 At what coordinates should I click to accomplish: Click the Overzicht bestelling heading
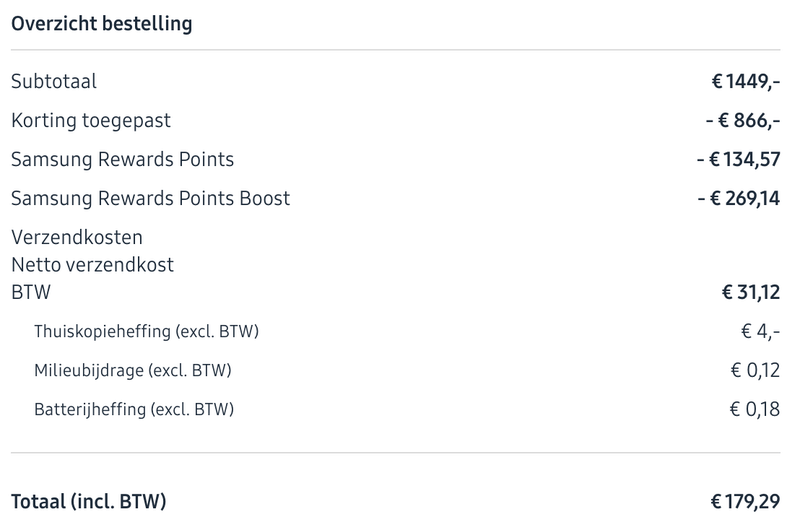(x=101, y=24)
